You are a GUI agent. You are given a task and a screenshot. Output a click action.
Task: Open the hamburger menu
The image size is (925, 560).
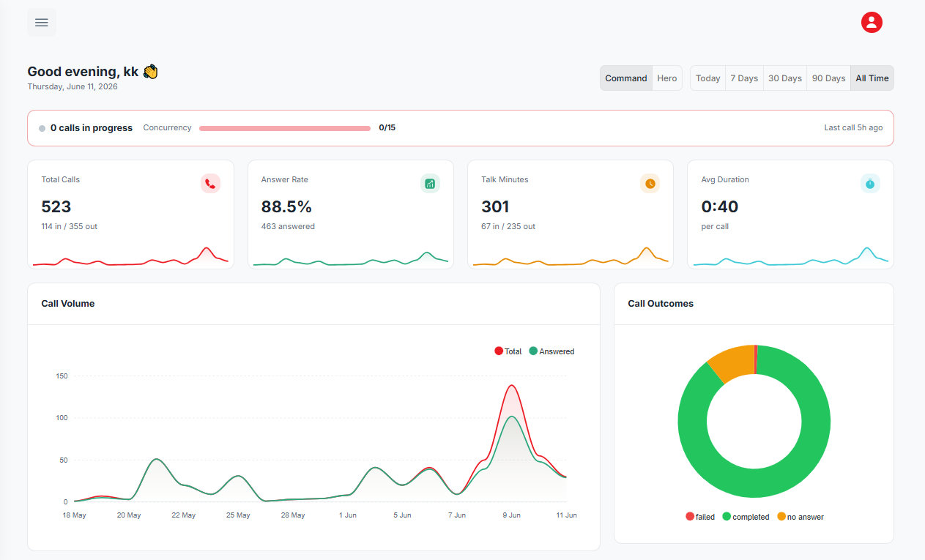[x=42, y=23]
